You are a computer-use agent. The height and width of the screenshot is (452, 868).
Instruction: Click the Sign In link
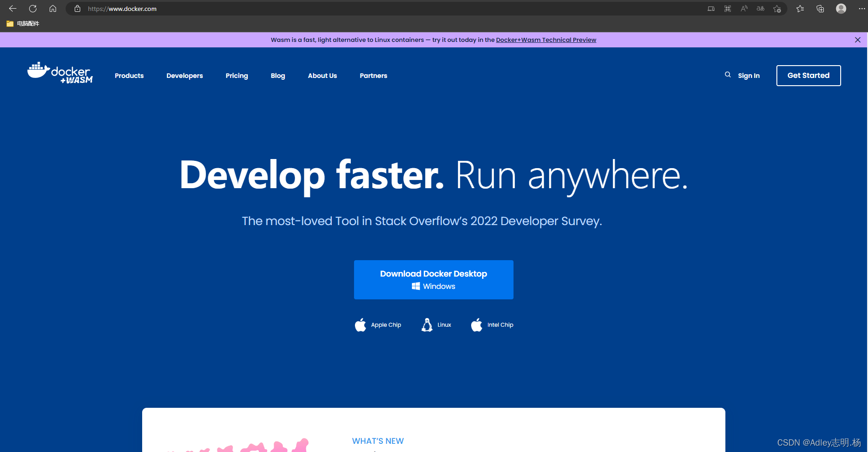(749, 76)
